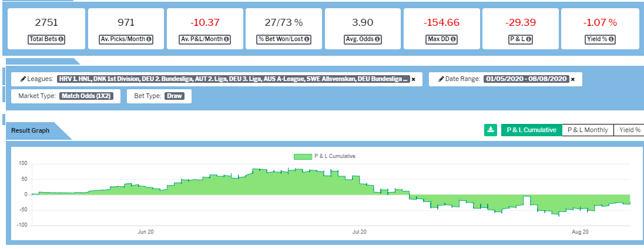
Task: Click the info icon beside Max DD
Action: pyautogui.click(x=454, y=39)
